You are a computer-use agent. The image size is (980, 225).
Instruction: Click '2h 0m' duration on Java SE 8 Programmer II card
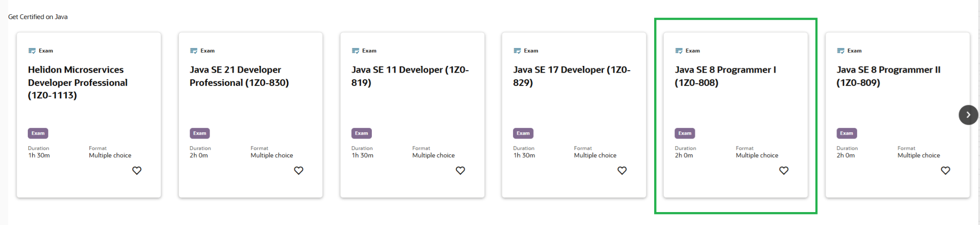846,155
